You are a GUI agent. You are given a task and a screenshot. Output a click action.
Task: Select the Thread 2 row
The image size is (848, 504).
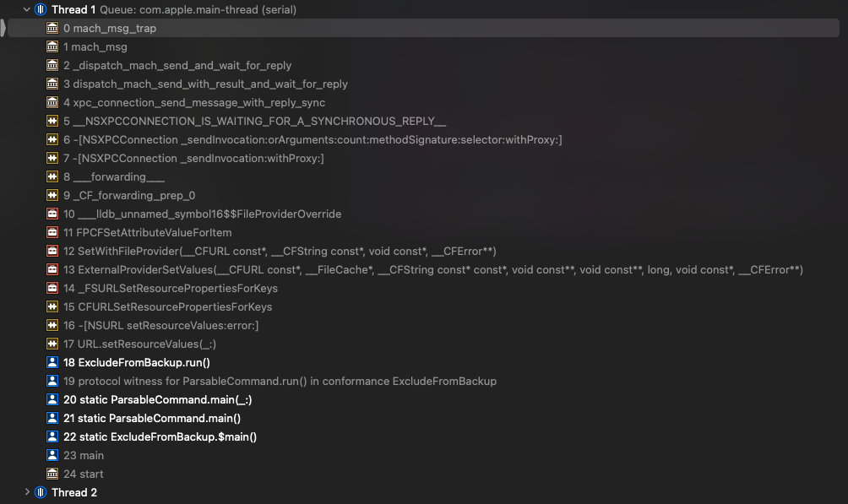tap(423, 492)
